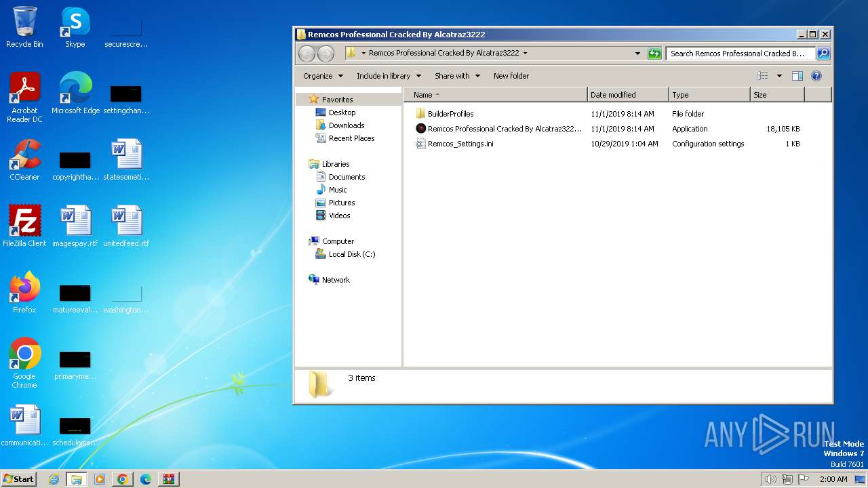
Task: Open the Recycle Bin desktop icon
Action: (x=24, y=27)
